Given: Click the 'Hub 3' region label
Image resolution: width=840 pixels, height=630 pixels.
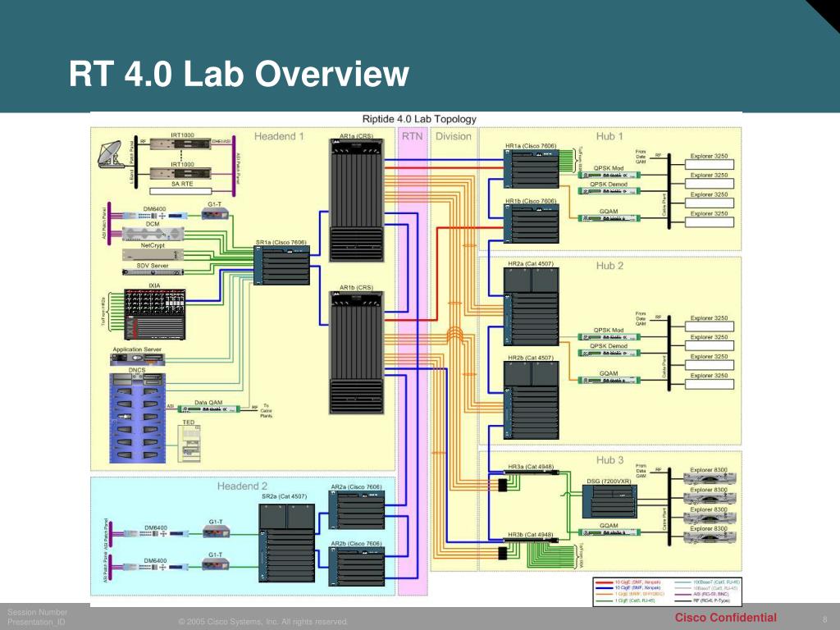Looking at the screenshot, I should coord(609,460).
